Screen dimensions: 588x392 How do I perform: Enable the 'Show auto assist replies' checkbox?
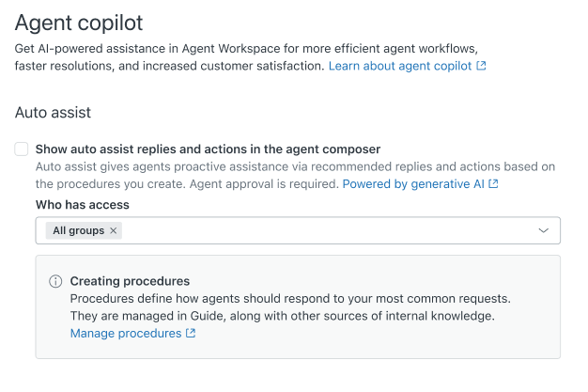22,149
